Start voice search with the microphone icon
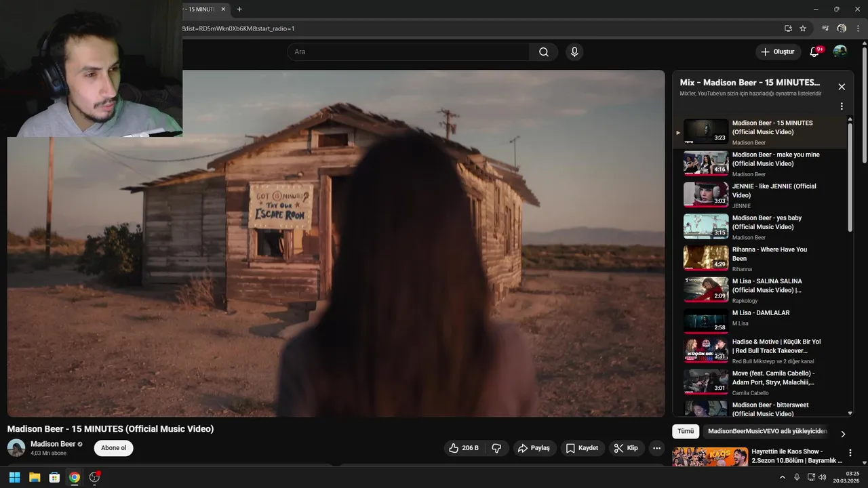868x488 pixels. 574,52
